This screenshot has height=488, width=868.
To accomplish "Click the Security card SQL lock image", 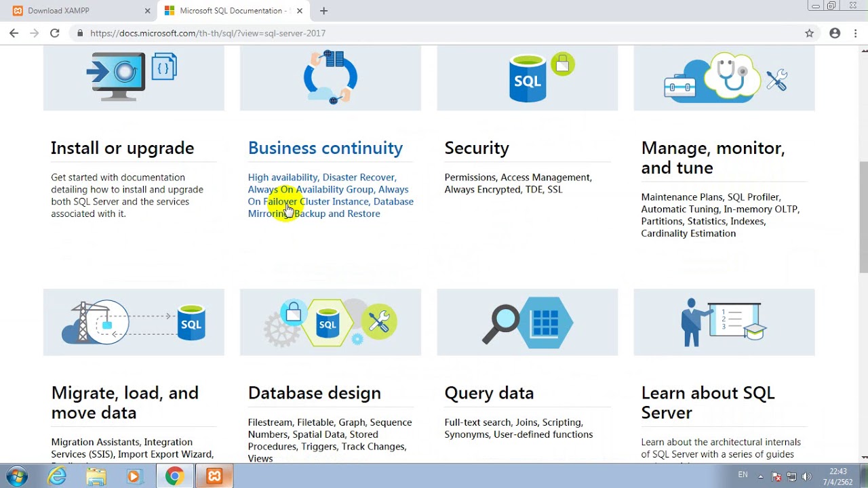I will pos(528,78).
